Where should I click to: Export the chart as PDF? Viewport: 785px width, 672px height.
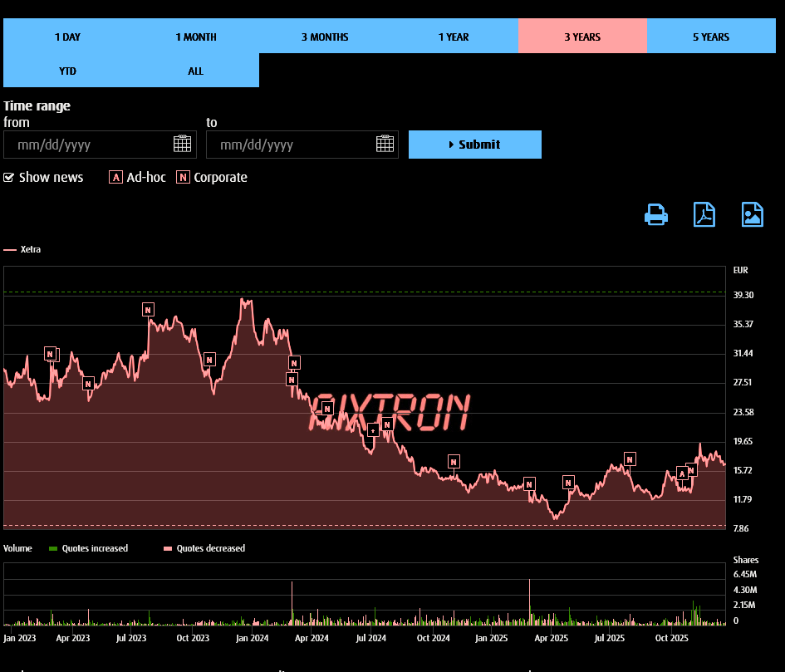(x=704, y=215)
